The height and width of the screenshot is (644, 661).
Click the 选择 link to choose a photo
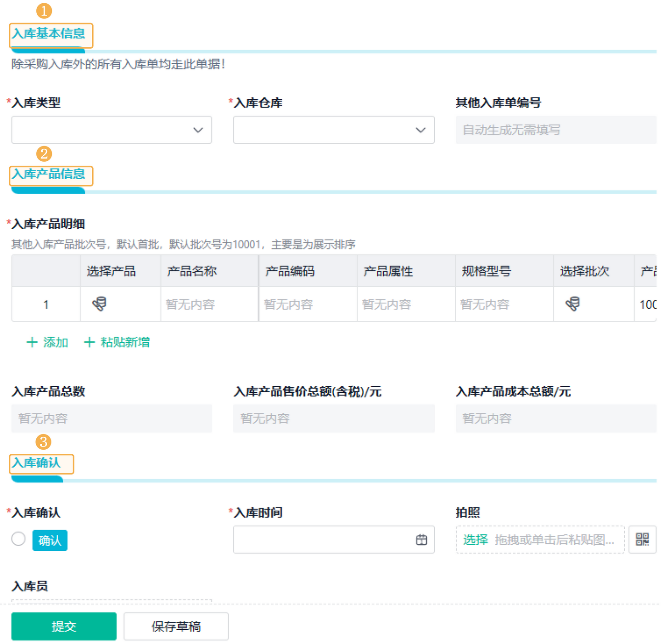tap(475, 540)
